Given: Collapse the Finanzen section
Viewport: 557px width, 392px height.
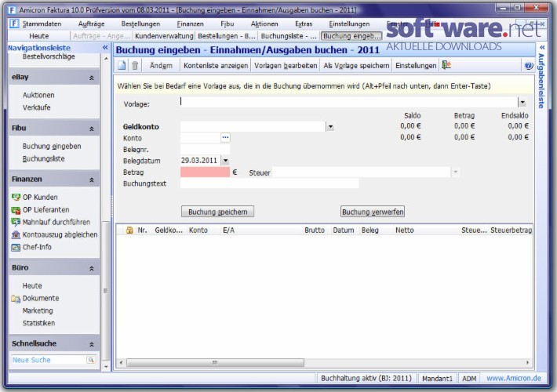Looking at the screenshot, I should [92, 180].
